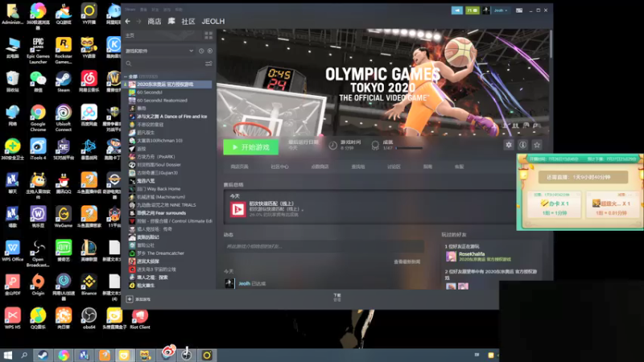This screenshot has height=362, width=644.
Task: Open 社区中心 community hub link
Action: 279,167
